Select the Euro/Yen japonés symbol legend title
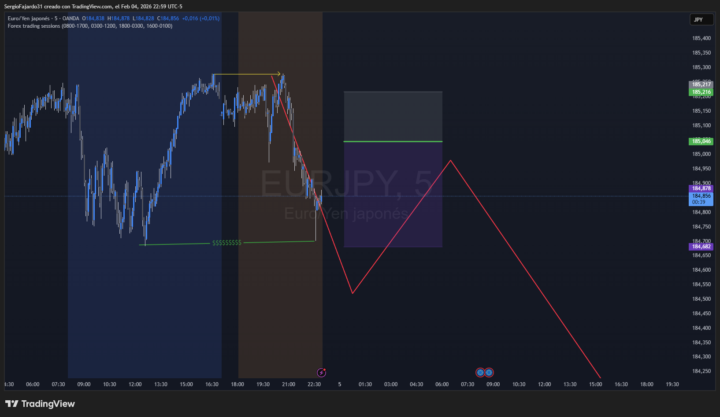Viewport: 720px width, 417px height. click(x=43, y=18)
